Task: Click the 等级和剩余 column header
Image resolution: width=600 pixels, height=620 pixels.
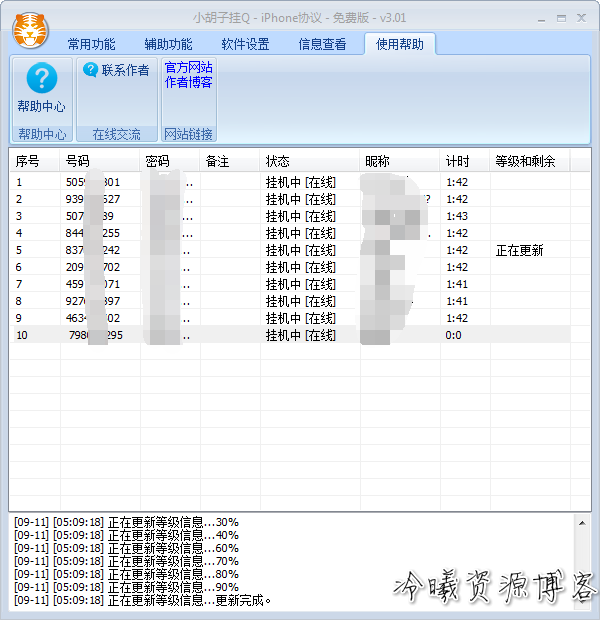Action: coord(530,161)
